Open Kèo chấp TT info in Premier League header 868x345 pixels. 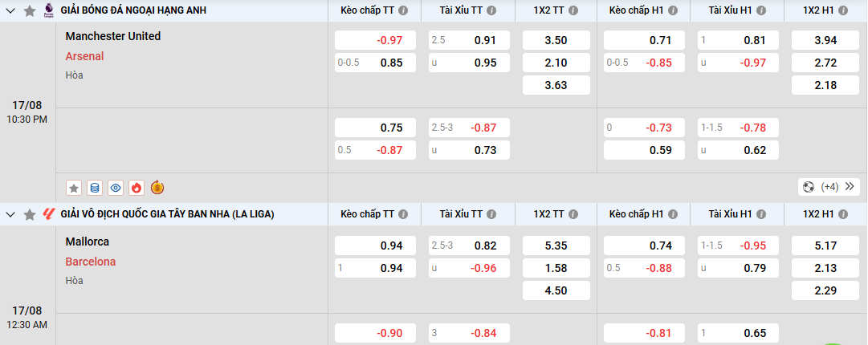[404, 10]
